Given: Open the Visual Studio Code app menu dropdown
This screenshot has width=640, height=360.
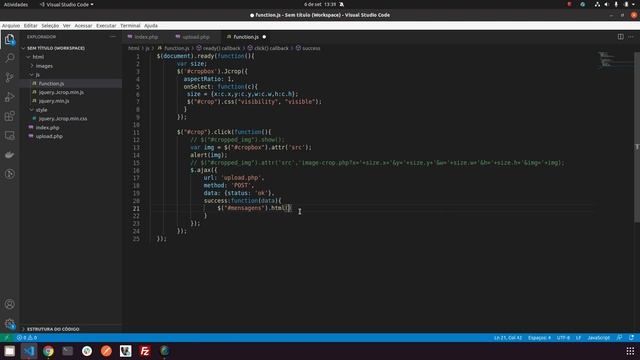Looking at the screenshot, I should point(67,4).
